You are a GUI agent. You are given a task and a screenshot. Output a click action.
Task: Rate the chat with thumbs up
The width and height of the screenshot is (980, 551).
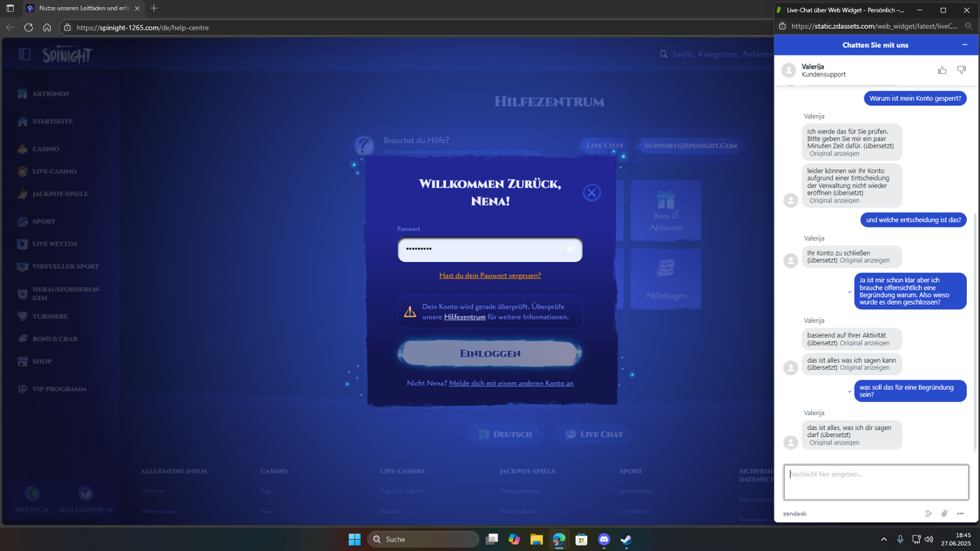pyautogui.click(x=941, y=70)
